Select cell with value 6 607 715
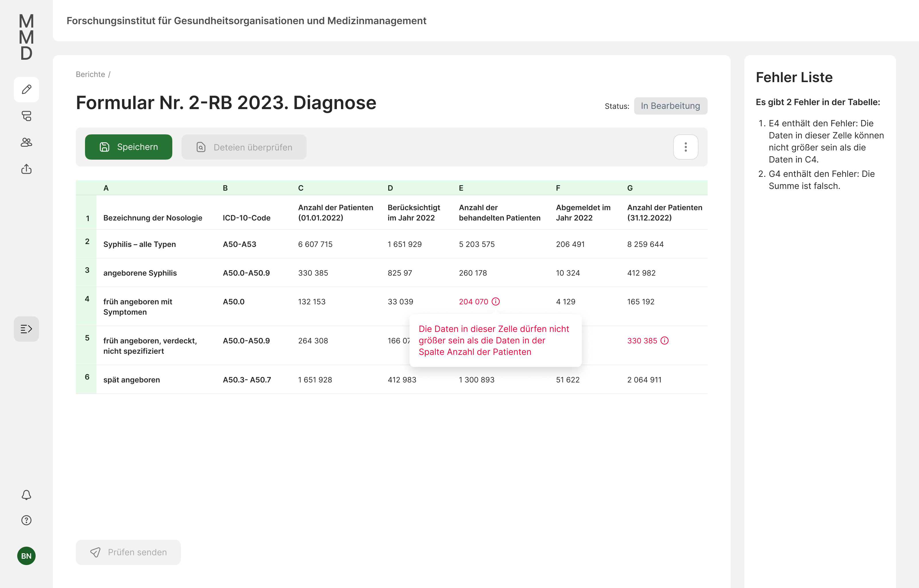919x588 pixels. click(315, 244)
